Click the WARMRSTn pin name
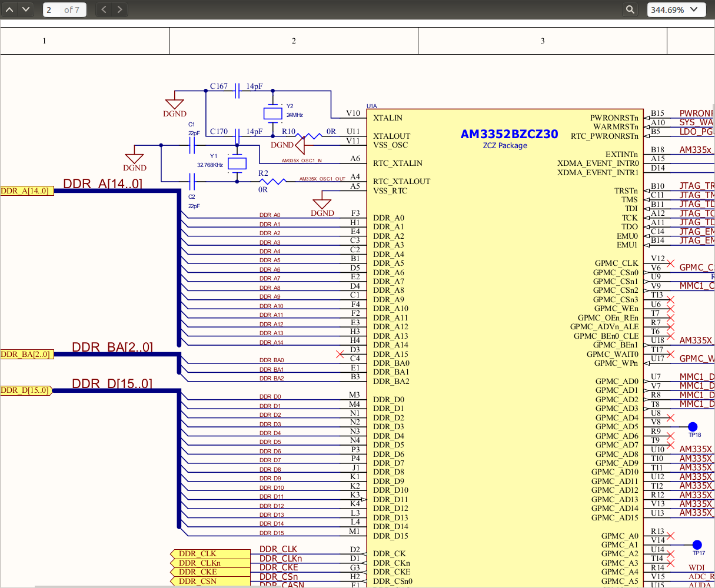Image resolution: width=715 pixels, height=588 pixels. 616,126
